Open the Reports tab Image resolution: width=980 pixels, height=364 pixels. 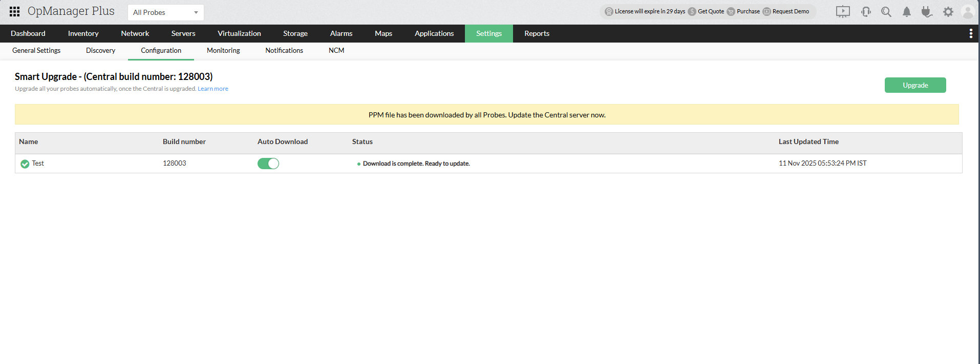pos(537,33)
